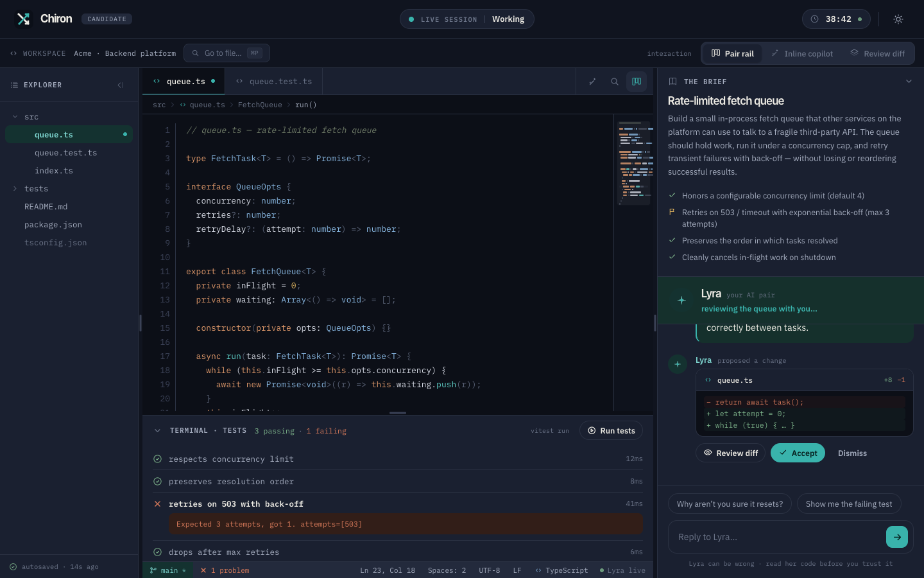Click the Explorer list icon

coord(15,85)
